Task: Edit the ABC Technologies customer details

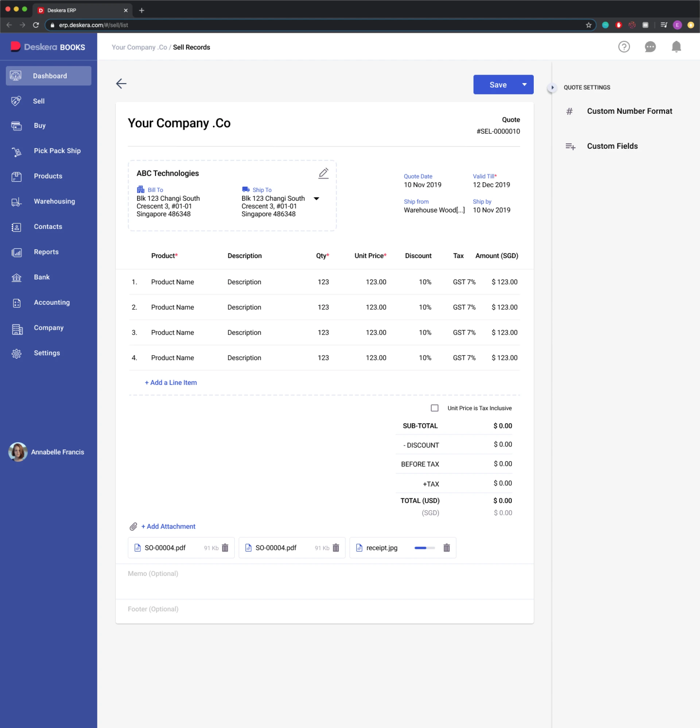Action: (x=323, y=173)
